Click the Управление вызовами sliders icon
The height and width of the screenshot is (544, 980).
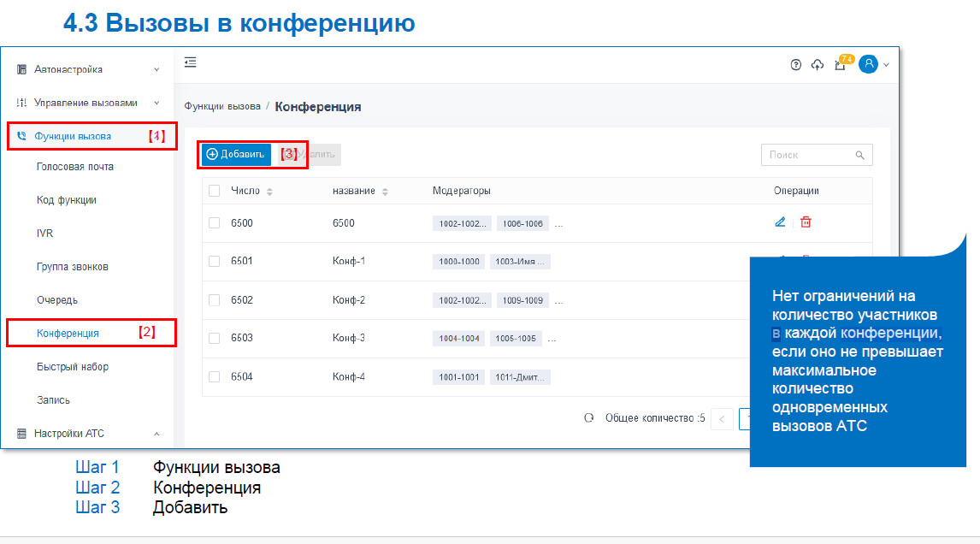(x=22, y=103)
